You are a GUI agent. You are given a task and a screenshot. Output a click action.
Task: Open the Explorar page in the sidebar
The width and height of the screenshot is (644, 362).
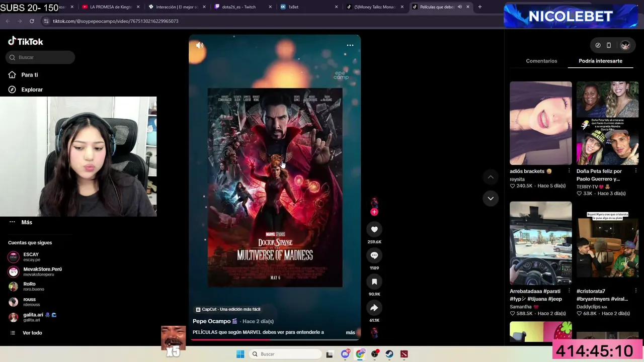[32, 89]
